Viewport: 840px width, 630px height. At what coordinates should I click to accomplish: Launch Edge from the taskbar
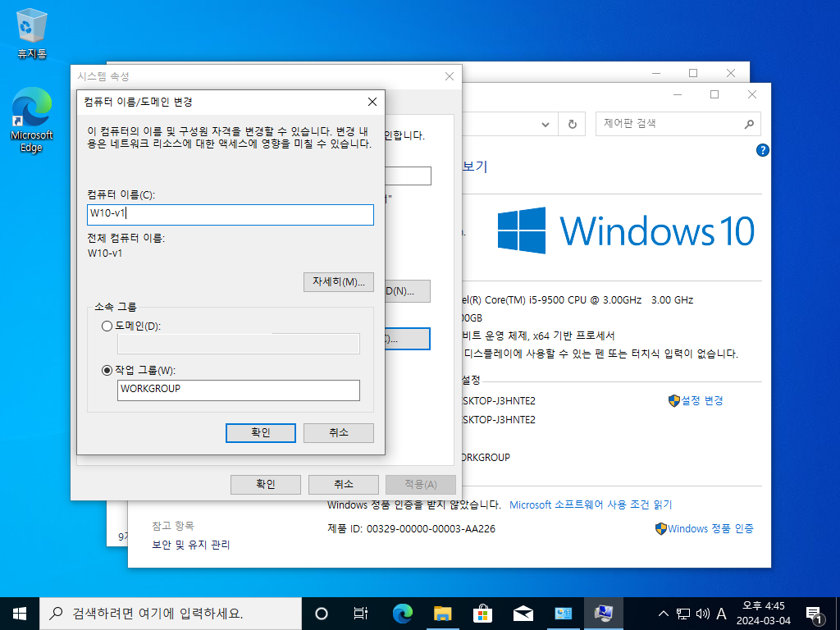(402, 614)
